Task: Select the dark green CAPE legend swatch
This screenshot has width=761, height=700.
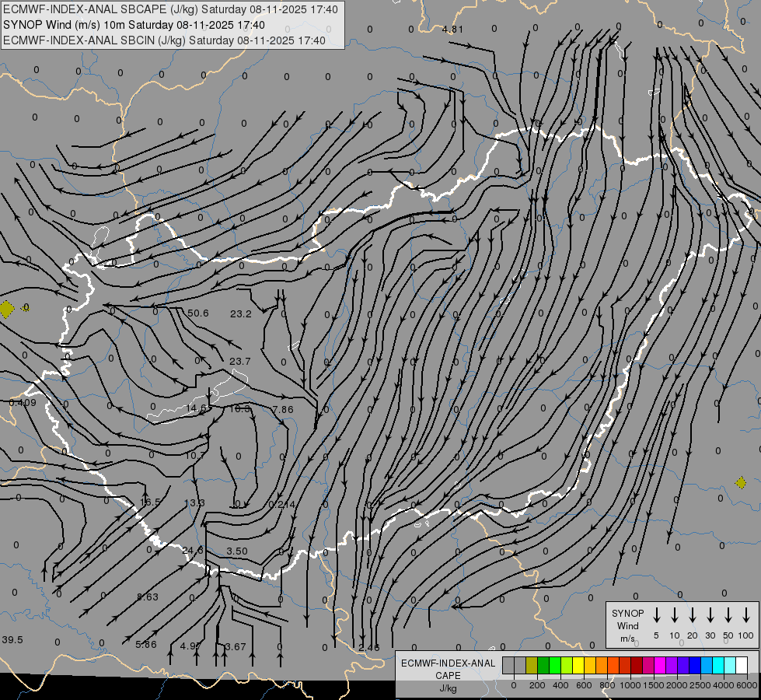Action: tap(543, 665)
